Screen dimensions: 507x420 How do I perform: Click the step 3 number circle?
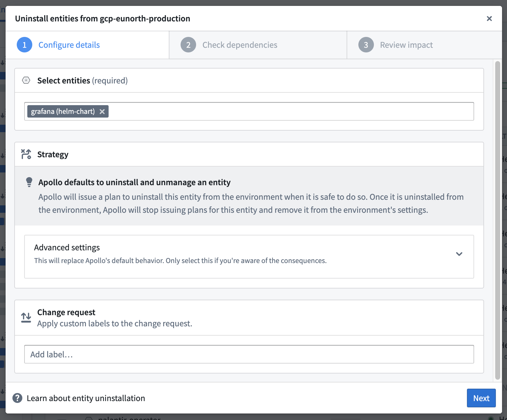(366, 45)
